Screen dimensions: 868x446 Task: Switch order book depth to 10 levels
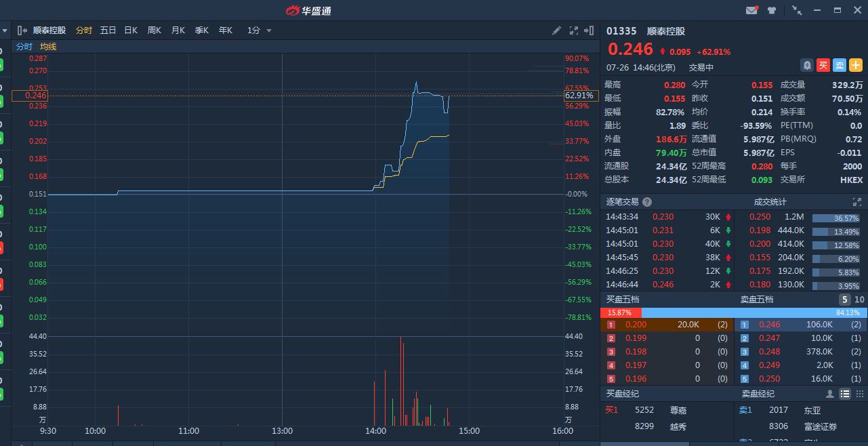click(859, 300)
